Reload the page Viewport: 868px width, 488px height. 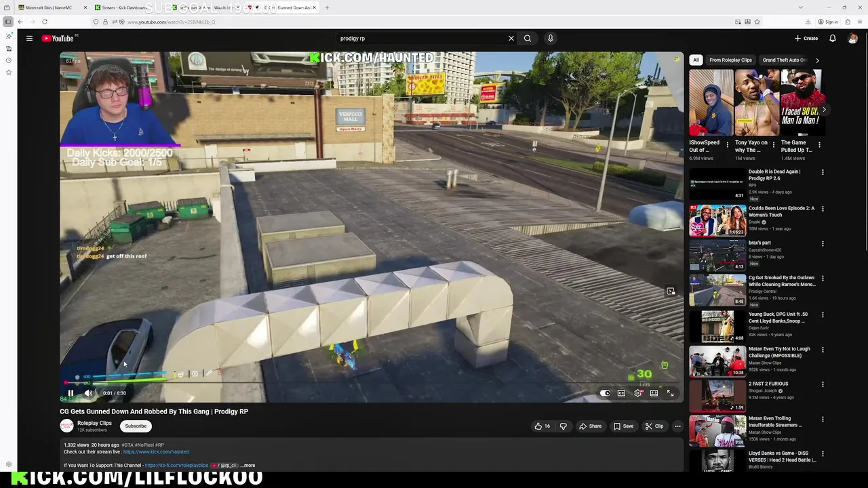click(45, 22)
